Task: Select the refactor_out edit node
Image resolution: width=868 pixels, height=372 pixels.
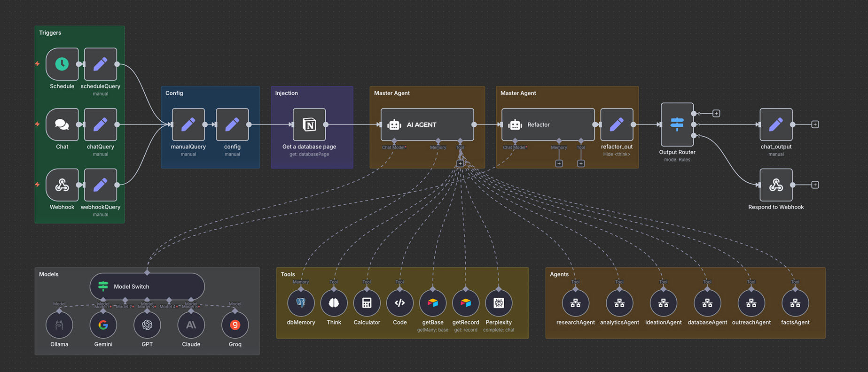Action: click(x=617, y=124)
